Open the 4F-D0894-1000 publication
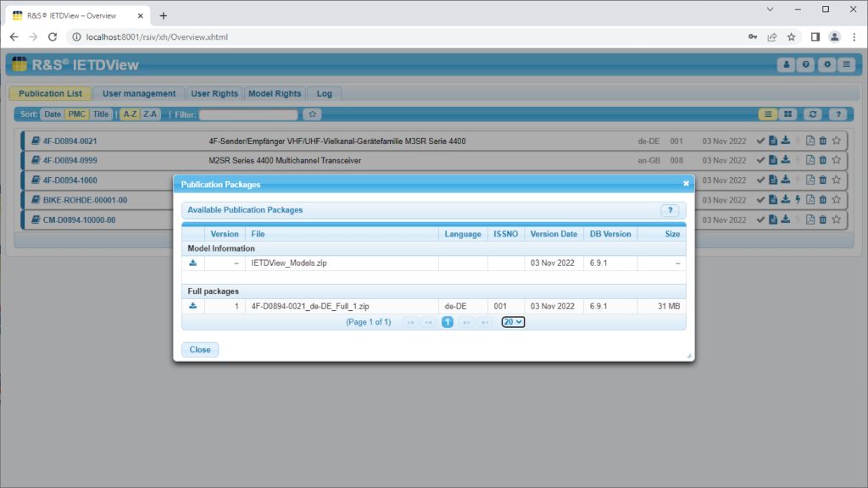 point(70,180)
